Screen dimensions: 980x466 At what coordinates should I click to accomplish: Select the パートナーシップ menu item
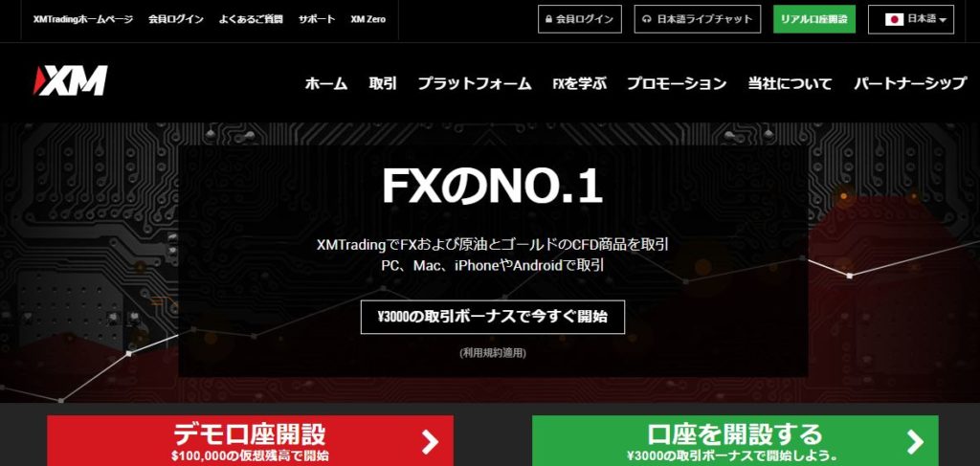910,83
